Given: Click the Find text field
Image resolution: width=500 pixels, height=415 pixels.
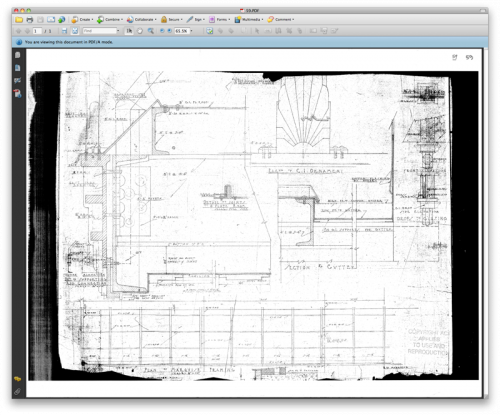Looking at the screenshot, I should click(99, 31).
